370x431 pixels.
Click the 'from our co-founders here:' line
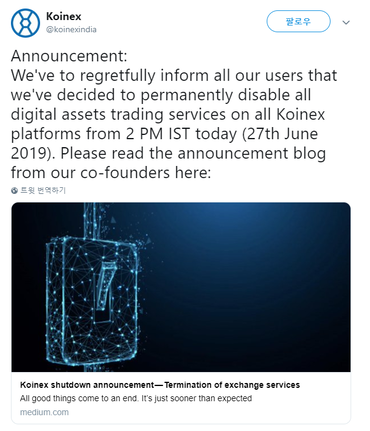[x=111, y=173]
